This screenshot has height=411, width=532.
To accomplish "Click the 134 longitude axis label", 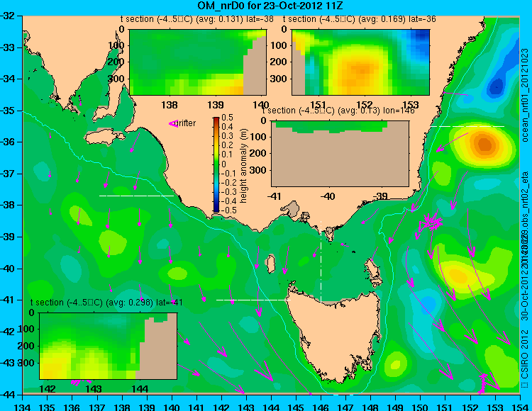I will coord(23,407).
